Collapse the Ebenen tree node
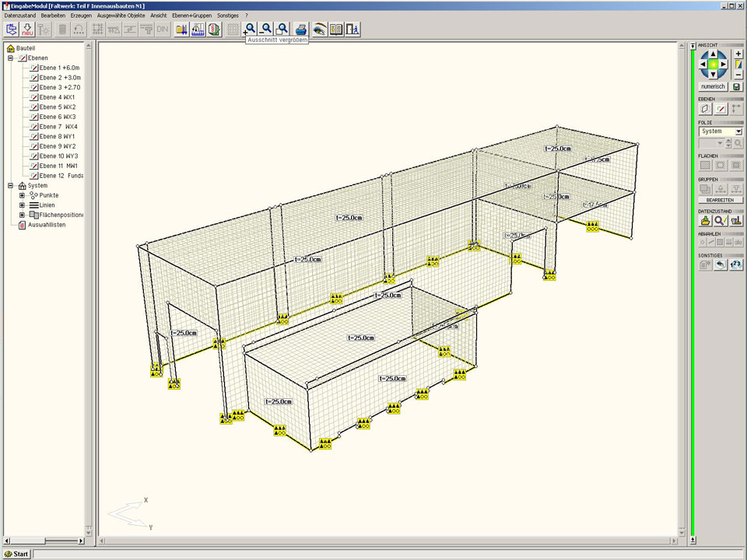 11,58
